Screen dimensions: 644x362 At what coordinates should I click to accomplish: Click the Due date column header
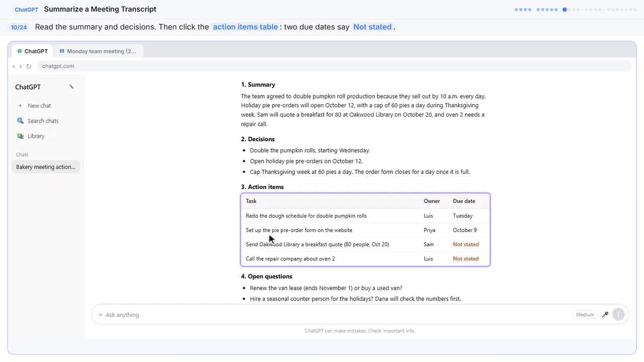click(x=464, y=201)
